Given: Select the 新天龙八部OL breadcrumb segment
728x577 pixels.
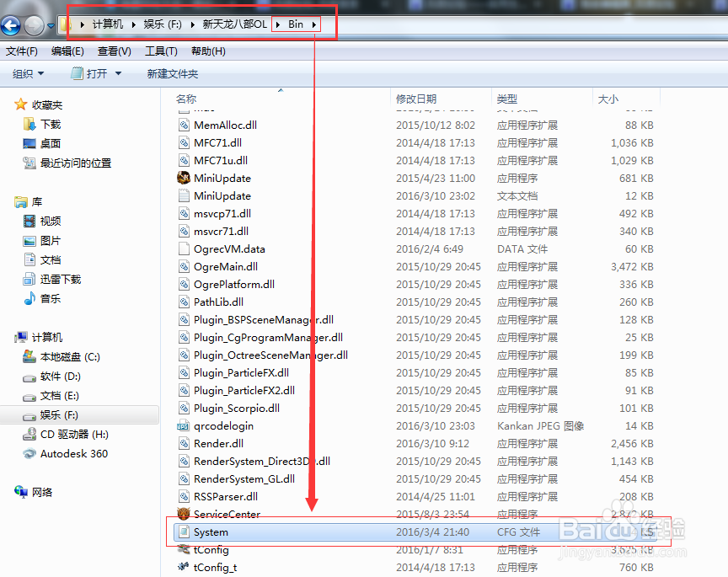Looking at the screenshot, I should click(x=235, y=24).
